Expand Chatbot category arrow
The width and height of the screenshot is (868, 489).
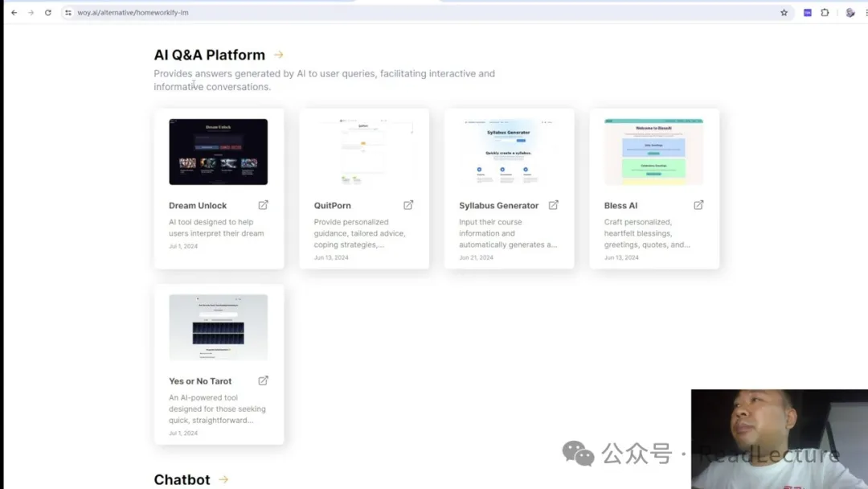pyautogui.click(x=223, y=479)
